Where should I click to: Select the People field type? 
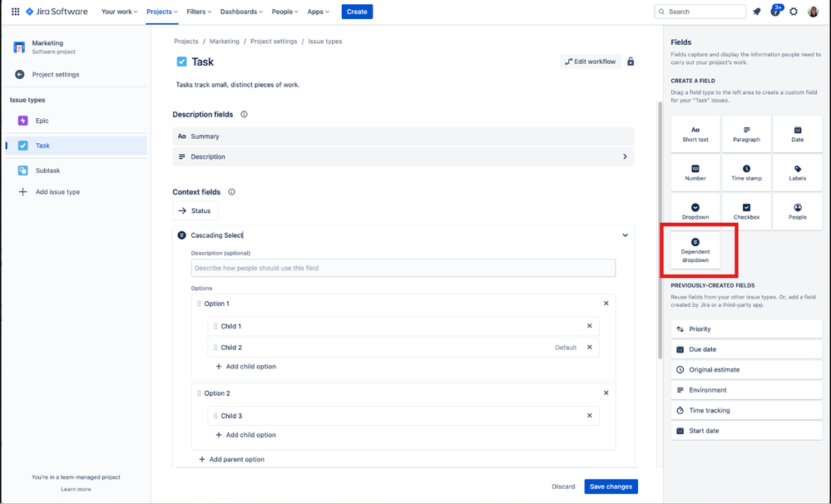pyautogui.click(x=797, y=211)
